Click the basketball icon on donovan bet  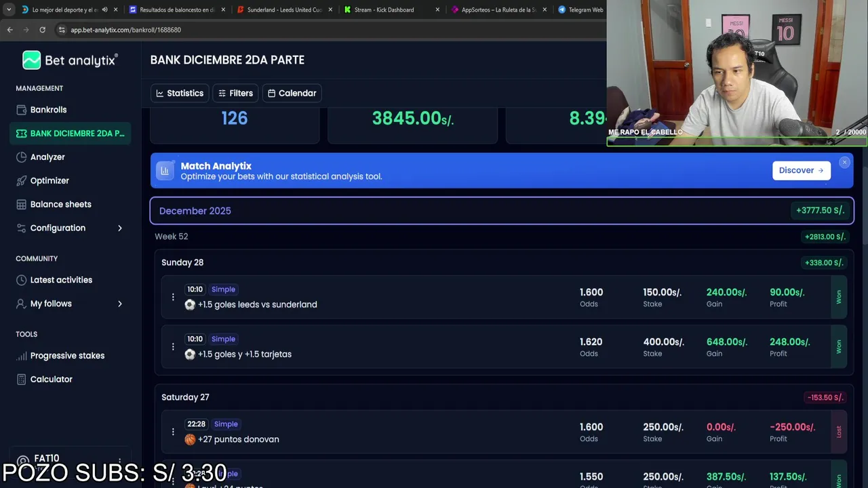pyautogui.click(x=190, y=439)
